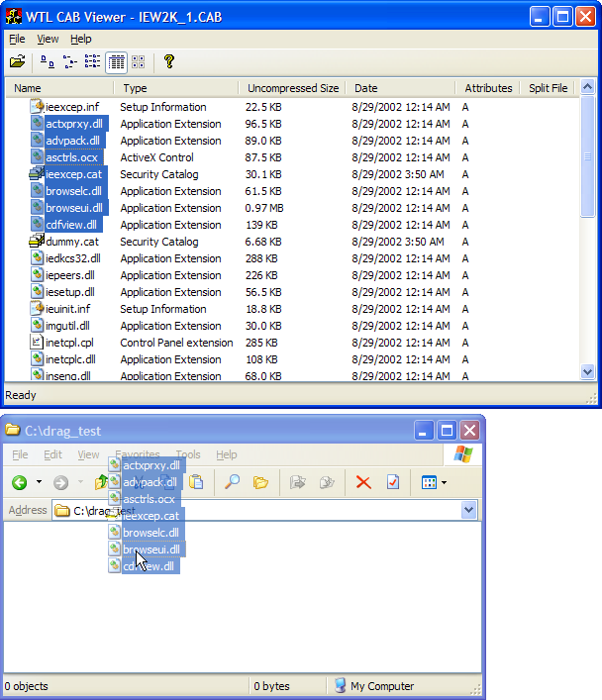Sort by Uncompressed Size column header
Screen dimensions: 602x700
click(x=293, y=88)
